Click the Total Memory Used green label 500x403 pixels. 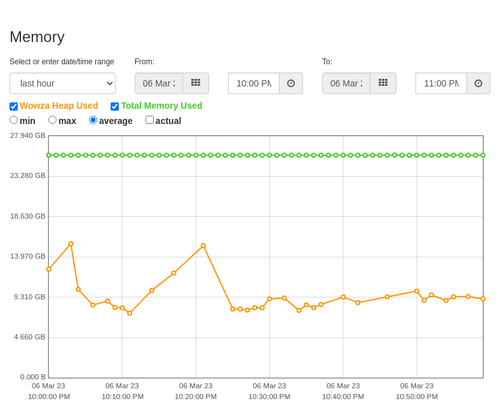pyautogui.click(x=162, y=106)
